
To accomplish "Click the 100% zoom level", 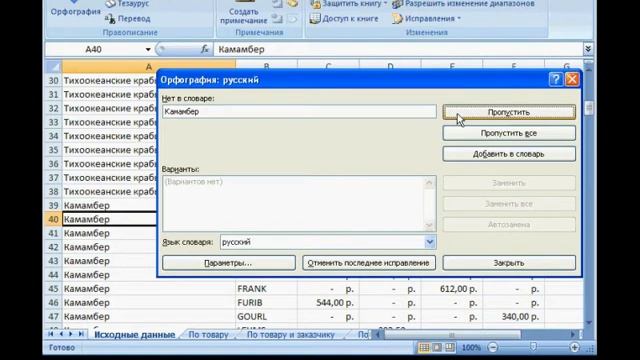I will click(x=471, y=348).
